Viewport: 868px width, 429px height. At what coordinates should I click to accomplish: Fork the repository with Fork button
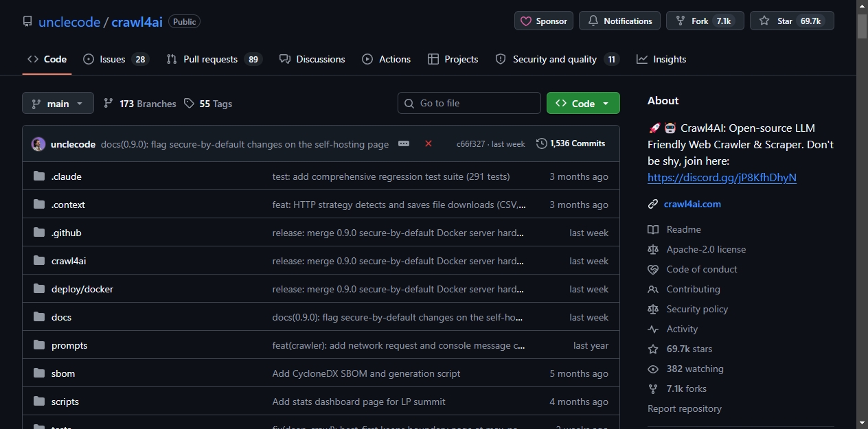point(705,21)
